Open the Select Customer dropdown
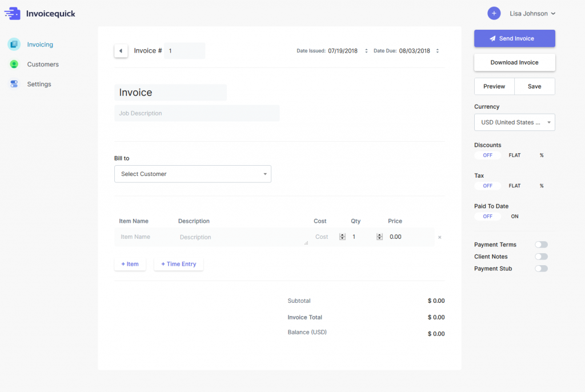Viewport: 585px width, 392px height. [x=193, y=174]
